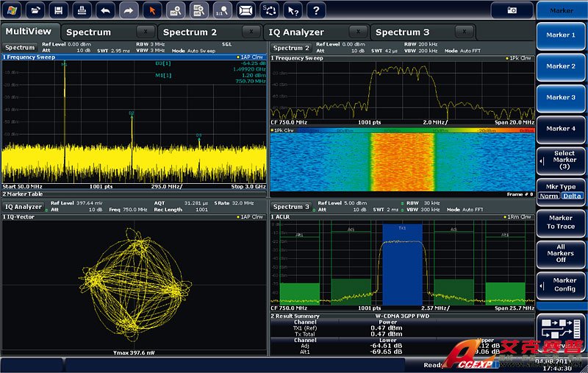This screenshot has height=373, width=588.
Task: Switch to the Spectrum 2 tab
Action: pos(190,32)
